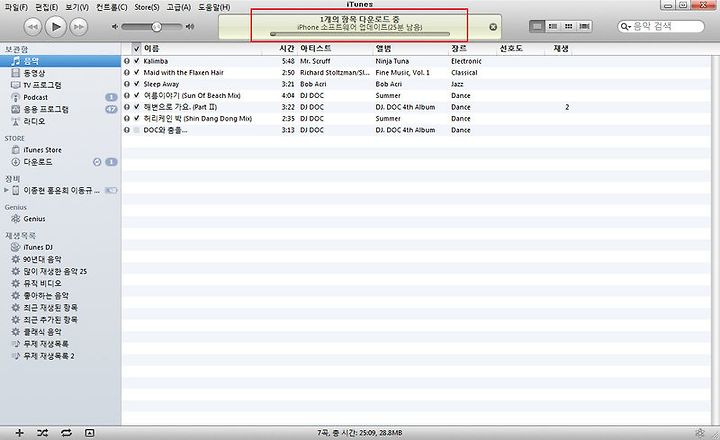Toggle shuffle at bottom bar
The height and width of the screenshot is (440, 720).
pos(43,433)
